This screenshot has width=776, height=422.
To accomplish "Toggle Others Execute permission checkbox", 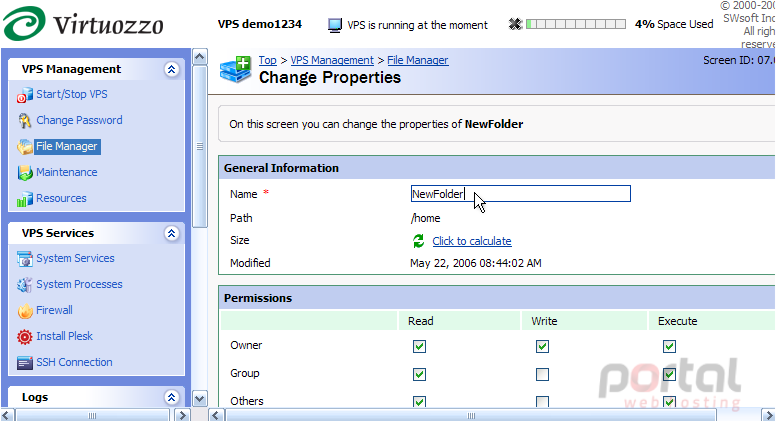I will click(x=669, y=401).
